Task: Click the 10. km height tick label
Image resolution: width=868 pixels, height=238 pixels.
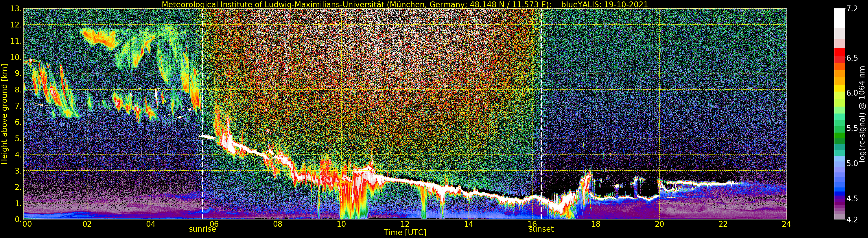Action: [15, 57]
